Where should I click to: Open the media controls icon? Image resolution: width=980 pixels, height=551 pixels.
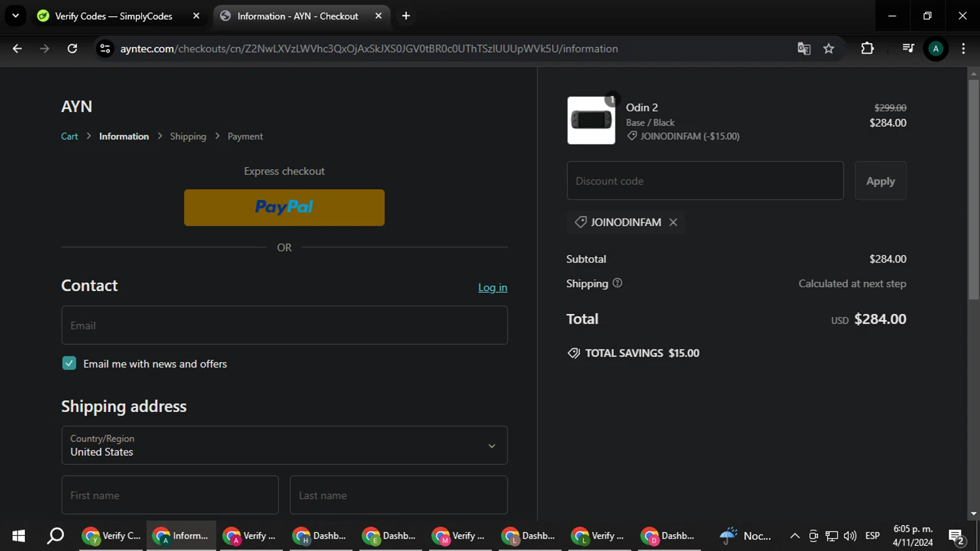click(907, 48)
